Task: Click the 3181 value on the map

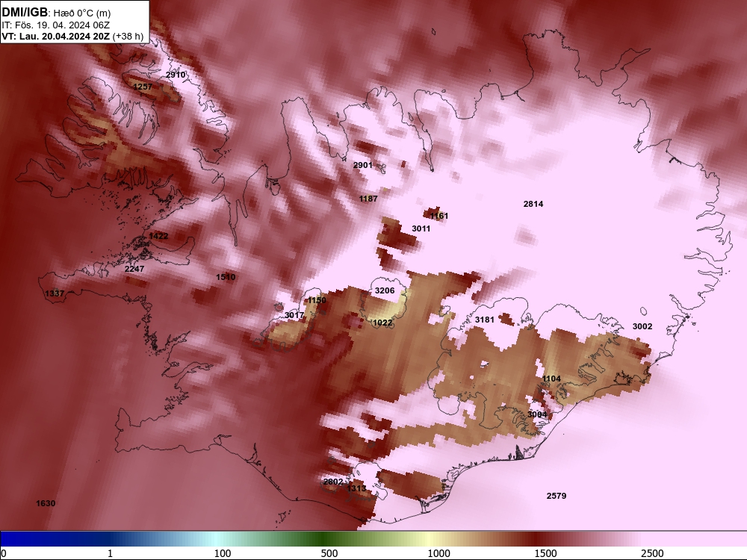Action: pos(485,320)
